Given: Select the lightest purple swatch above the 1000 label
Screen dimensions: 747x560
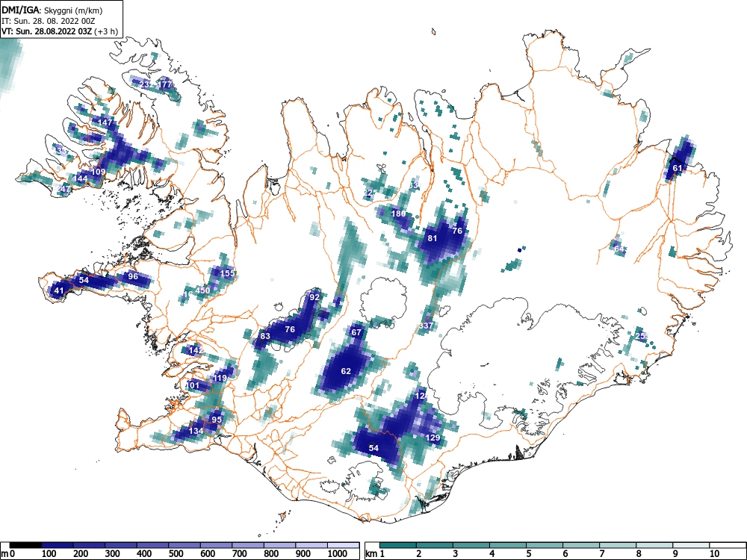Looking at the screenshot, I should [x=343, y=545].
